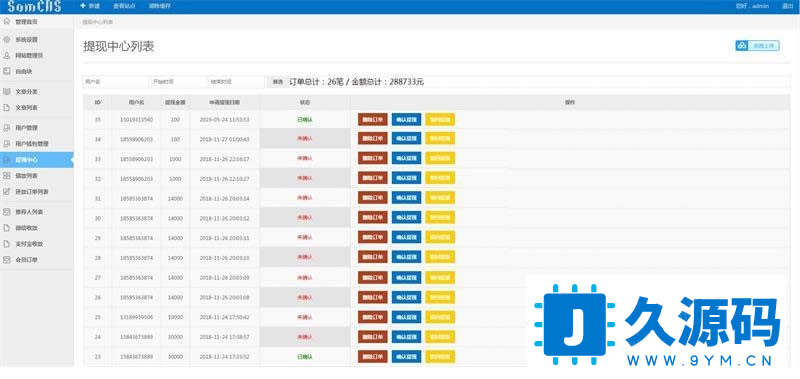Select 清除缓存 in the top bar
Viewport: 800px width, 379px height.
click(160, 7)
